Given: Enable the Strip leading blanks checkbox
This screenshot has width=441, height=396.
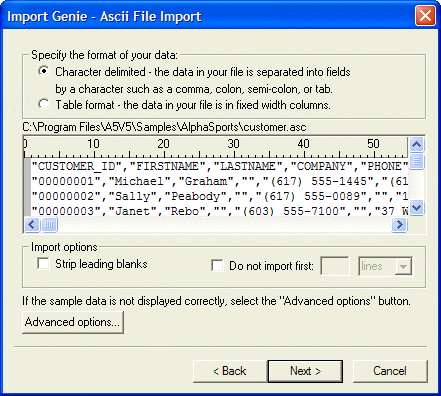Looking at the screenshot, I should click(43, 263).
